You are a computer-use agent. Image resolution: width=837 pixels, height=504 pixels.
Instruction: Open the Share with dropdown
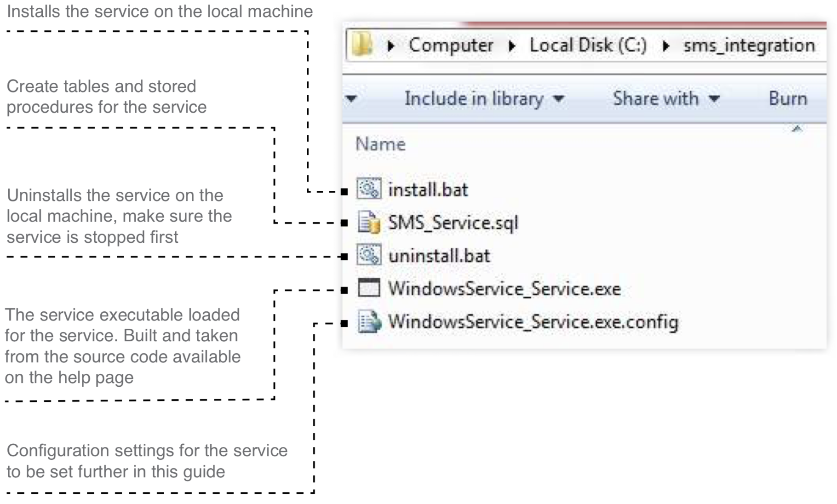click(666, 98)
